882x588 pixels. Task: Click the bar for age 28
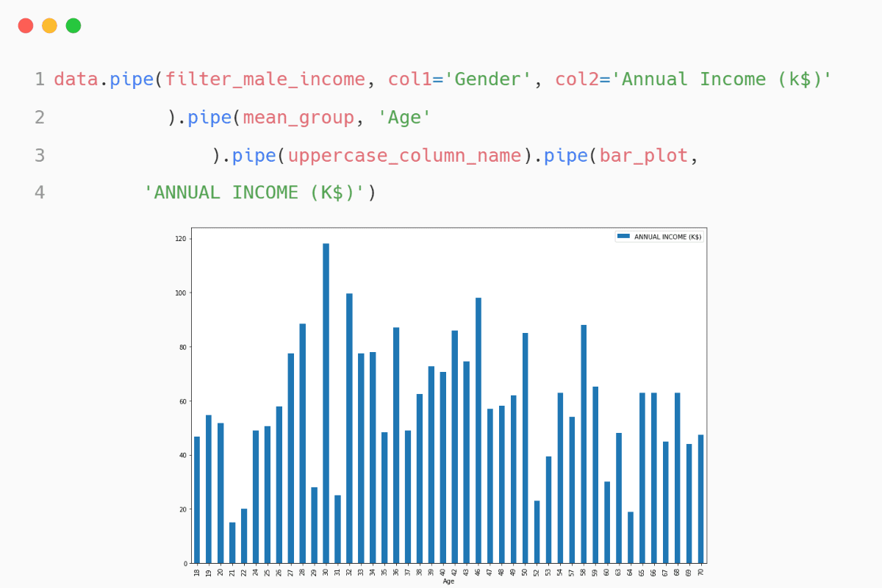click(302, 443)
